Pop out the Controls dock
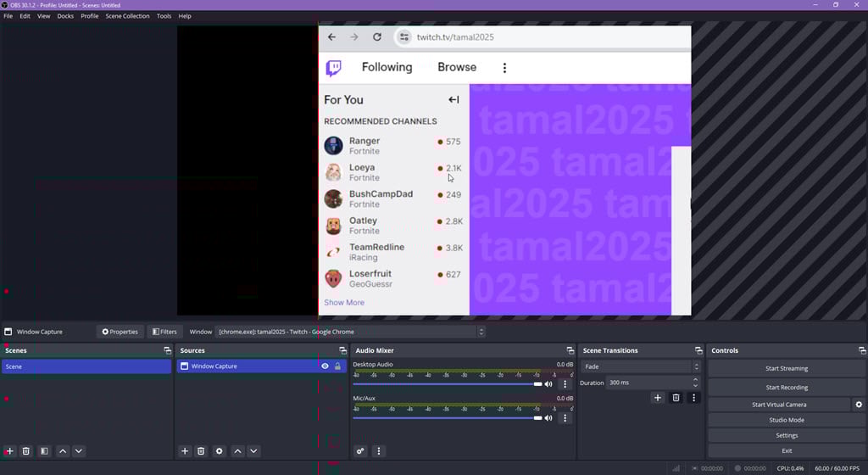The height and width of the screenshot is (475, 868). pos(862,350)
